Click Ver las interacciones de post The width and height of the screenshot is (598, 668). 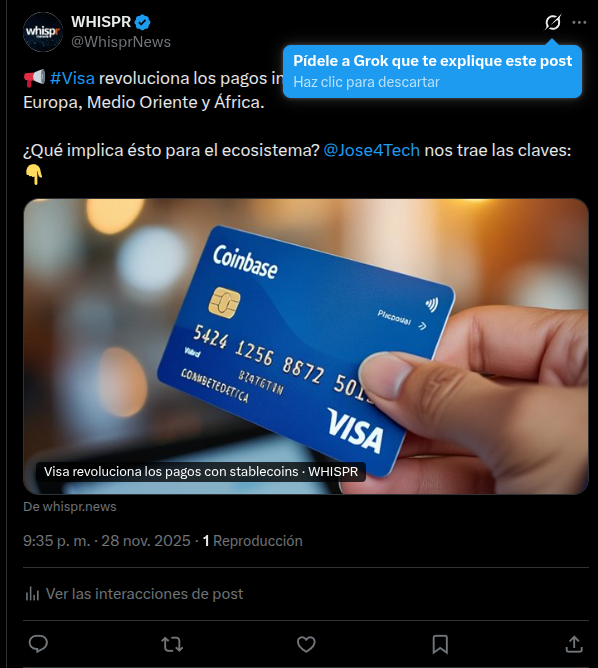(x=144, y=594)
